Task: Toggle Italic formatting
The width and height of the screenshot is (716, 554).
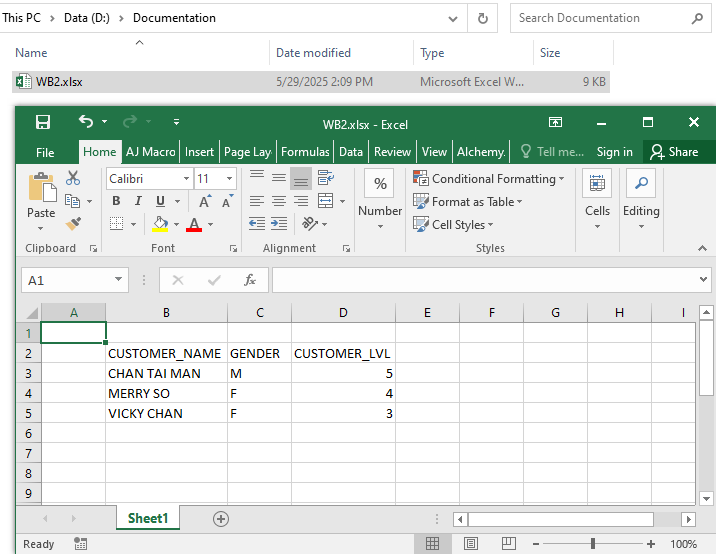Action: pos(138,201)
